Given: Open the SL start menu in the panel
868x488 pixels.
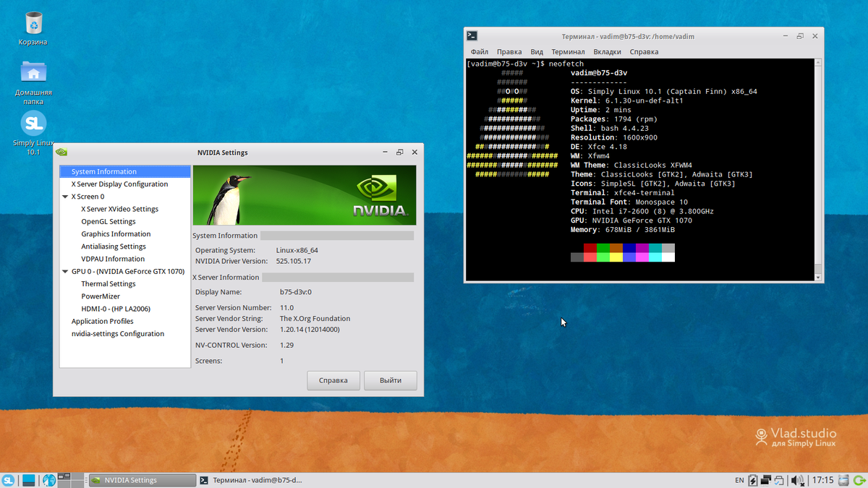Looking at the screenshot, I should [x=9, y=480].
